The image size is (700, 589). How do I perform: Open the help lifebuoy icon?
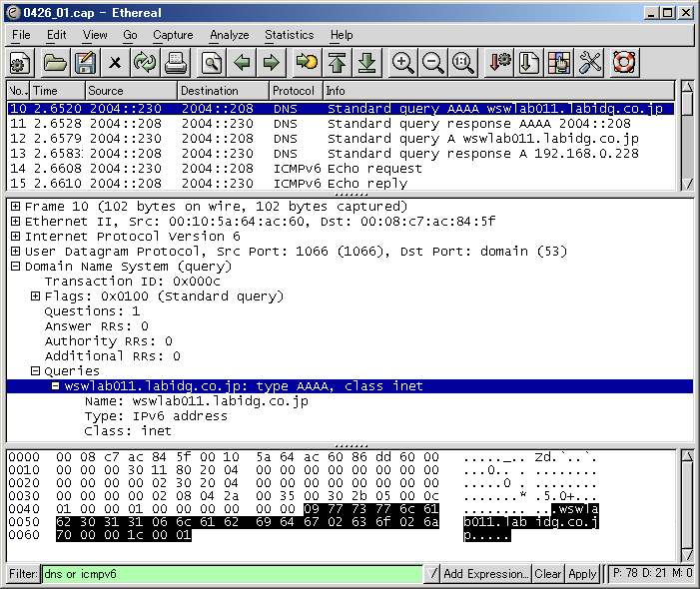[624, 63]
